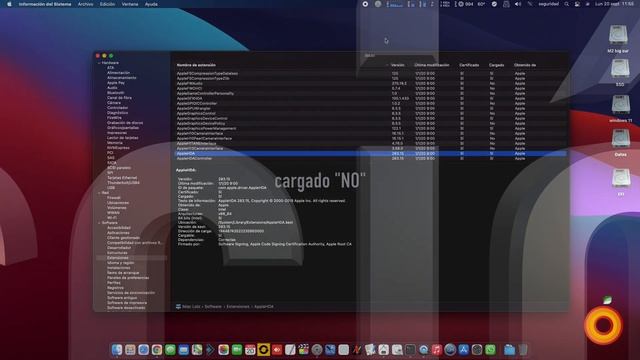Open WhatsApp from the Dock
This screenshot has height=360, width=640.
click(x=490, y=350)
